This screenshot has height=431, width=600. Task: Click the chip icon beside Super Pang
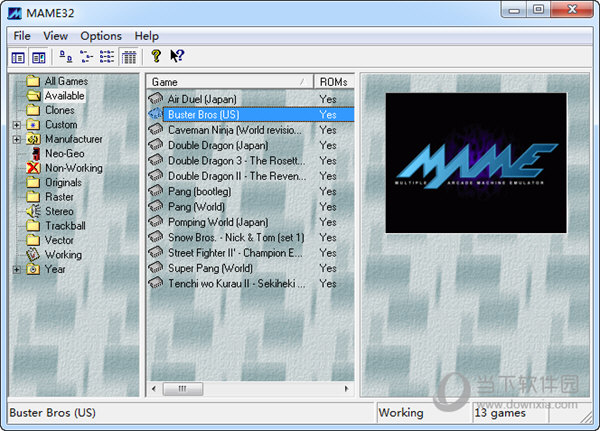coord(155,268)
